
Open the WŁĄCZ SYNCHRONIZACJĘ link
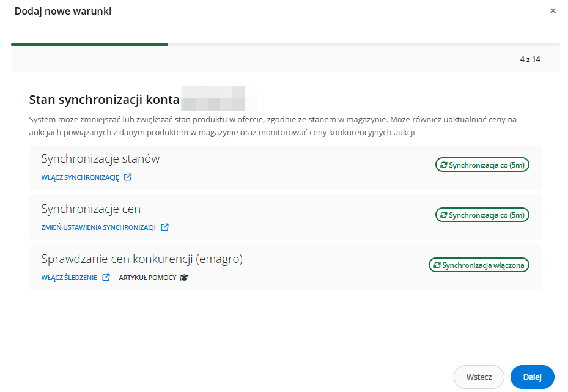coord(80,178)
